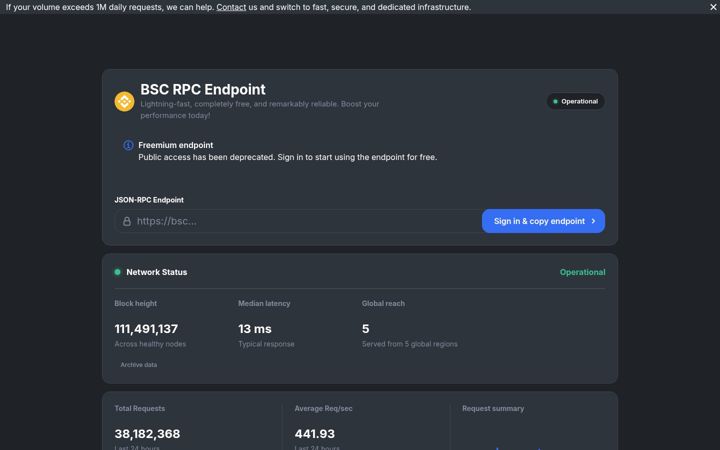Image resolution: width=720 pixels, height=450 pixels.
Task: Click the Network Status title
Action: coord(157,272)
